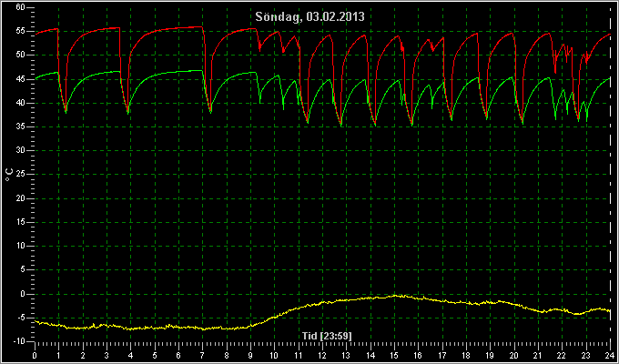Image resolution: width=619 pixels, height=364 pixels.
Task: Click the 0 degree label on y-axis
Action: (x=23, y=294)
